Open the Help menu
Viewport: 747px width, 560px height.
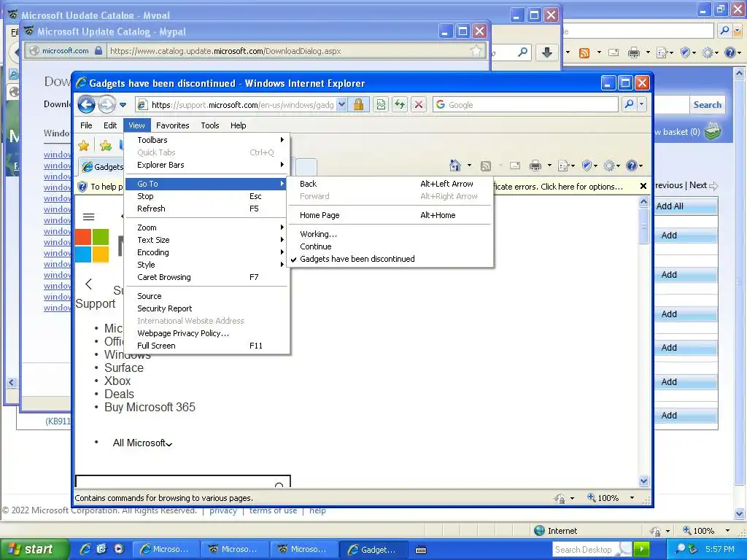239,125
